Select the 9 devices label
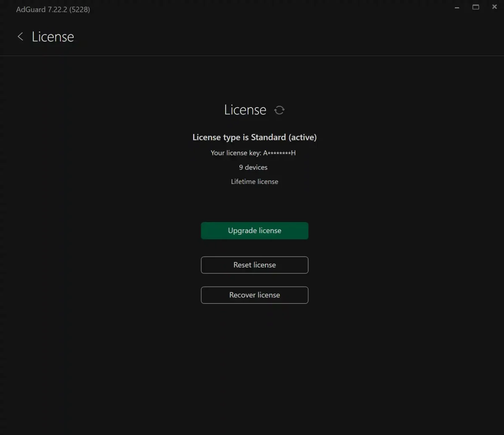This screenshot has width=504, height=435. pyautogui.click(x=253, y=167)
